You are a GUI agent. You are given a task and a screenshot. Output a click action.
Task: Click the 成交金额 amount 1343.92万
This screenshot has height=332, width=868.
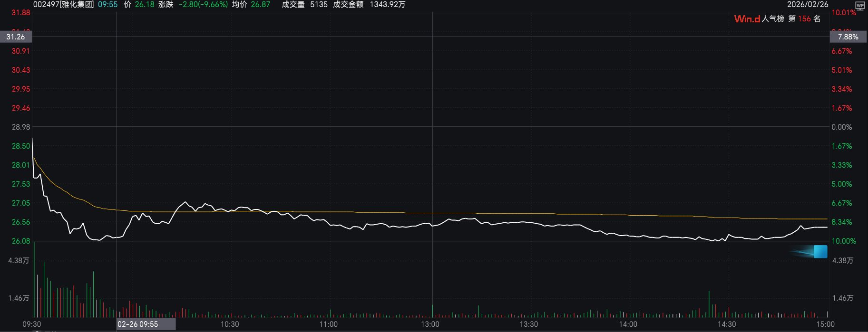[x=388, y=4]
